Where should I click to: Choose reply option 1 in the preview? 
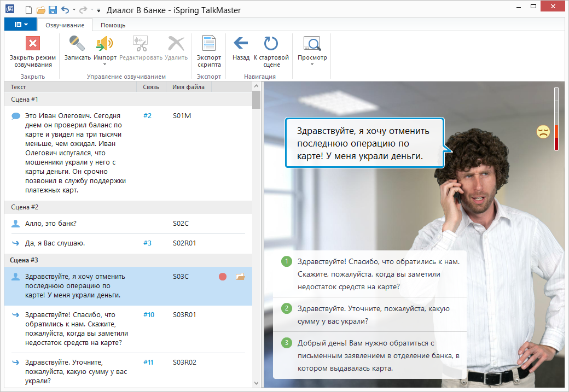point(370,274)
